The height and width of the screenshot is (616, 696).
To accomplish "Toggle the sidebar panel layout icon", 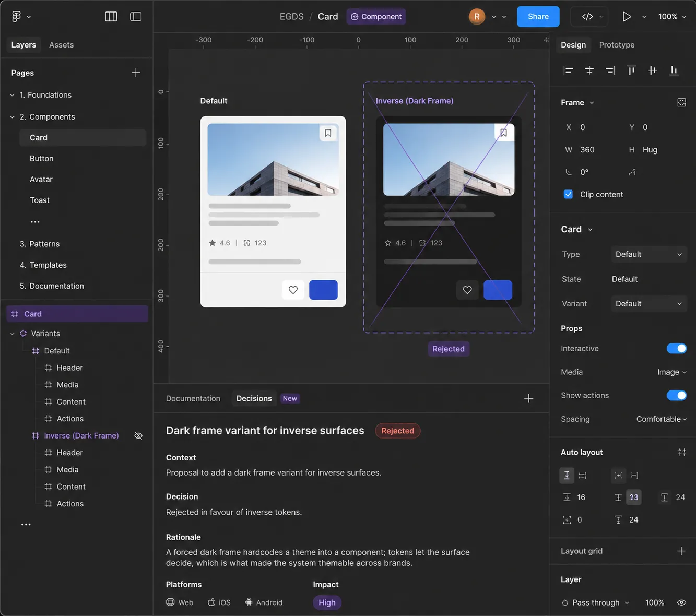I will coord(136,17).
